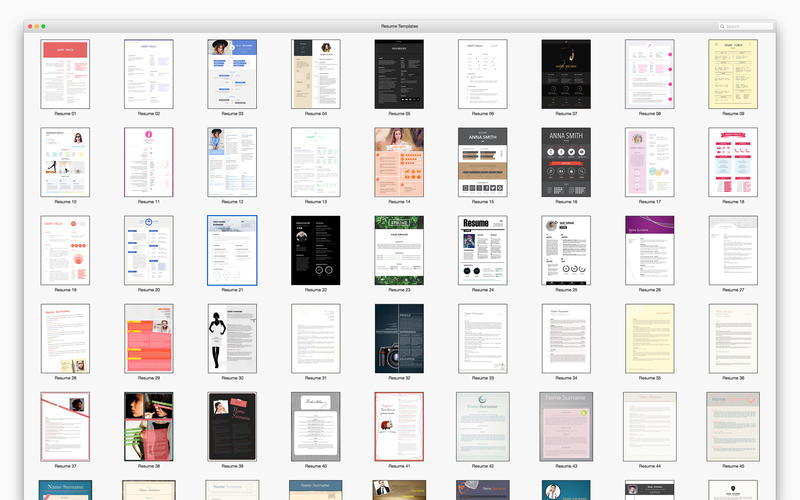Pick the cream Resume 36 template
This screenshot has height=500, width=800.
point(733,339)
